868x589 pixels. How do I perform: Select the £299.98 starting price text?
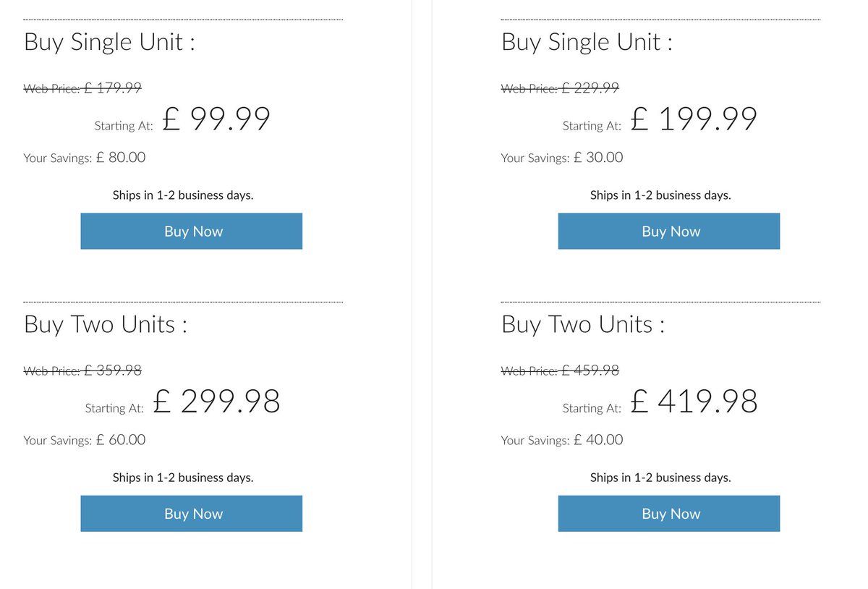216,402
